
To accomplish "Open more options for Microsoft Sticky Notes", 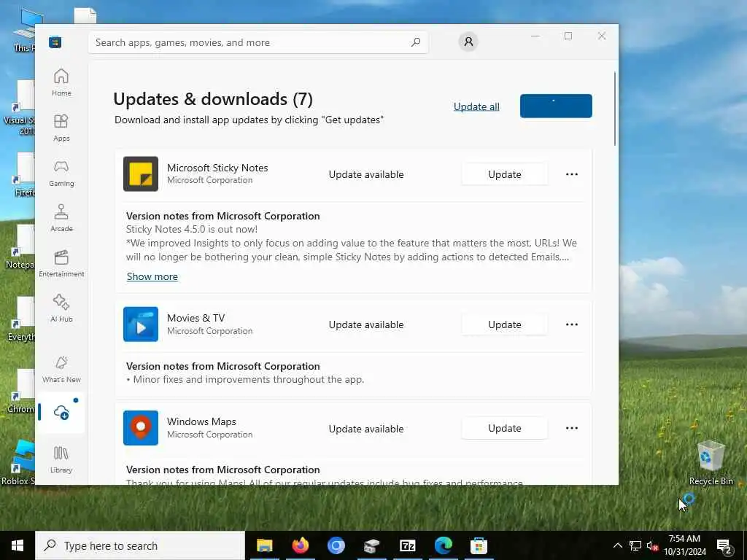I will 572,174.
